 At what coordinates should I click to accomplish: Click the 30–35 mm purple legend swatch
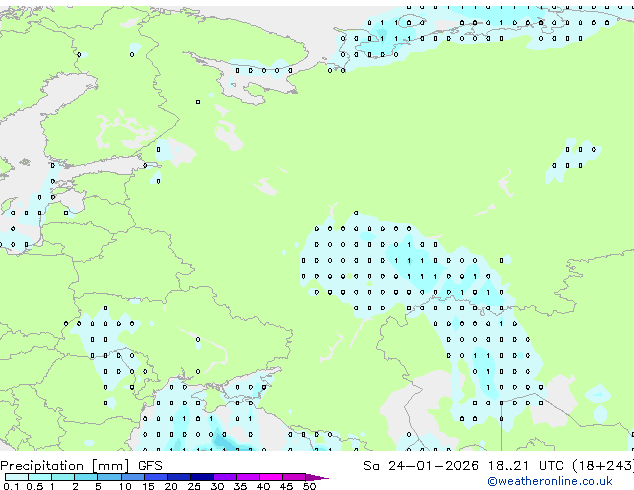[x=225, y=477]
